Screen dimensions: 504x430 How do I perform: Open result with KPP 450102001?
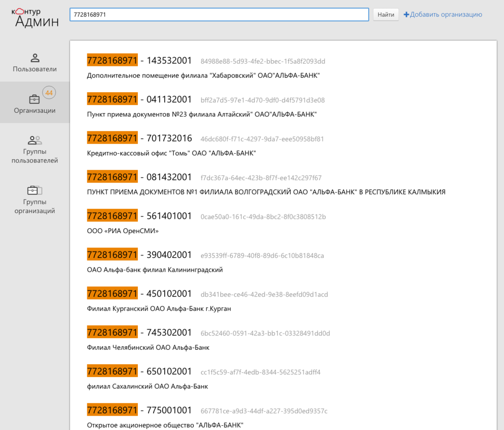tap(169, 294)
